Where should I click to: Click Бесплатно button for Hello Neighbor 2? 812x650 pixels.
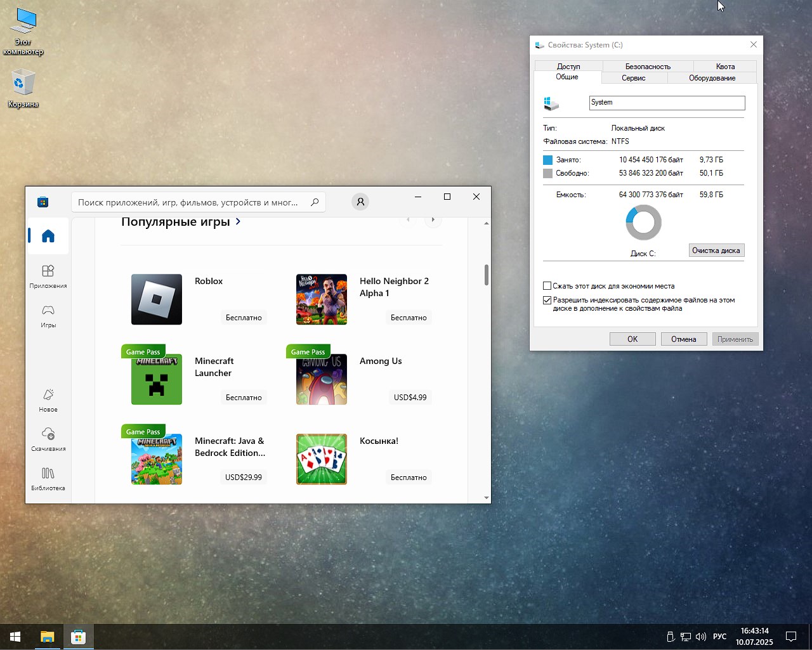click(x=409, y=318)
